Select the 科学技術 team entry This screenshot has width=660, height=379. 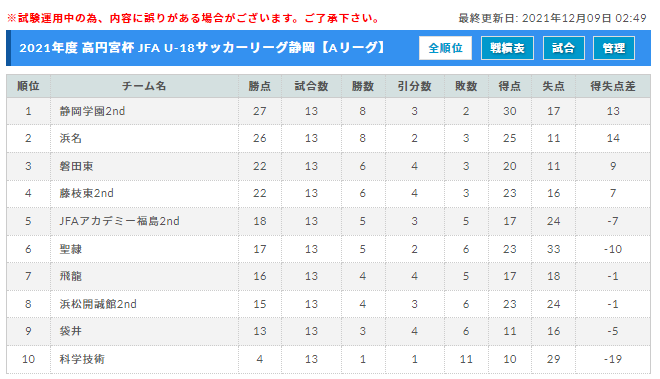(x=82, y=359)
